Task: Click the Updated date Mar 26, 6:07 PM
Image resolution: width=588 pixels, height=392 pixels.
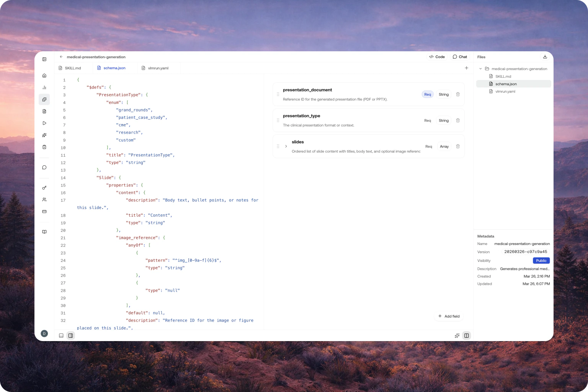Action: pyautogui.click(x=536, y=284)
